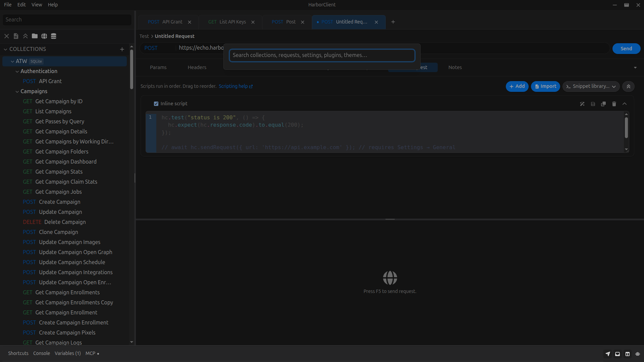Click the magic wand format icon

582,104
